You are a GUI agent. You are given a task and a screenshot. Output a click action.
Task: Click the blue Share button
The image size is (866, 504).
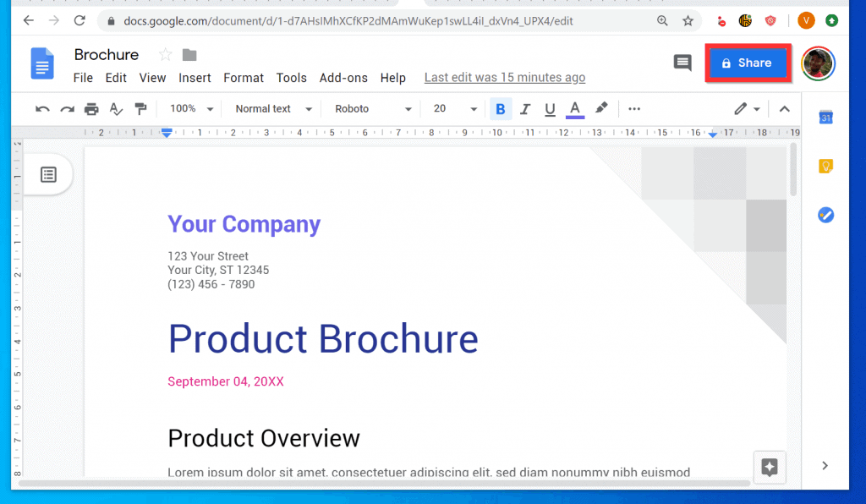[748, 63]
